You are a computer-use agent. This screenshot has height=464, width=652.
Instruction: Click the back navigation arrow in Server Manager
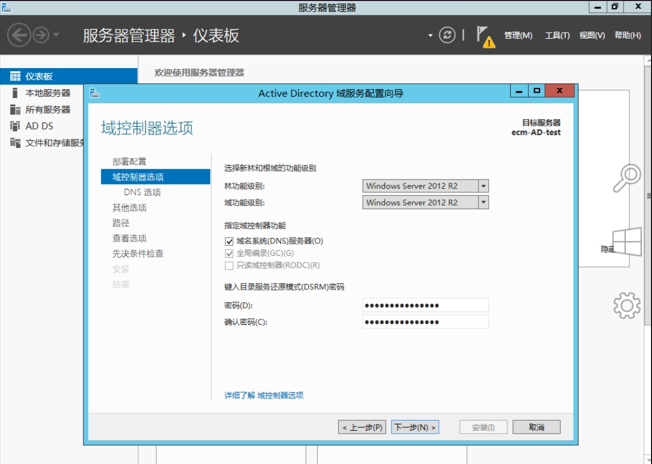pos(19,35)
